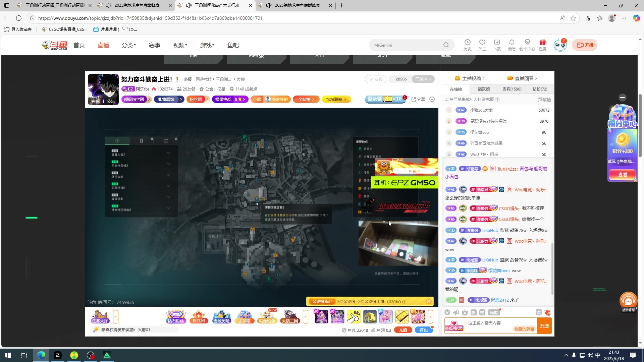Open the 主播投稿 link
The width and height of the screenshot is (644, 362).
tap(470, 78)
